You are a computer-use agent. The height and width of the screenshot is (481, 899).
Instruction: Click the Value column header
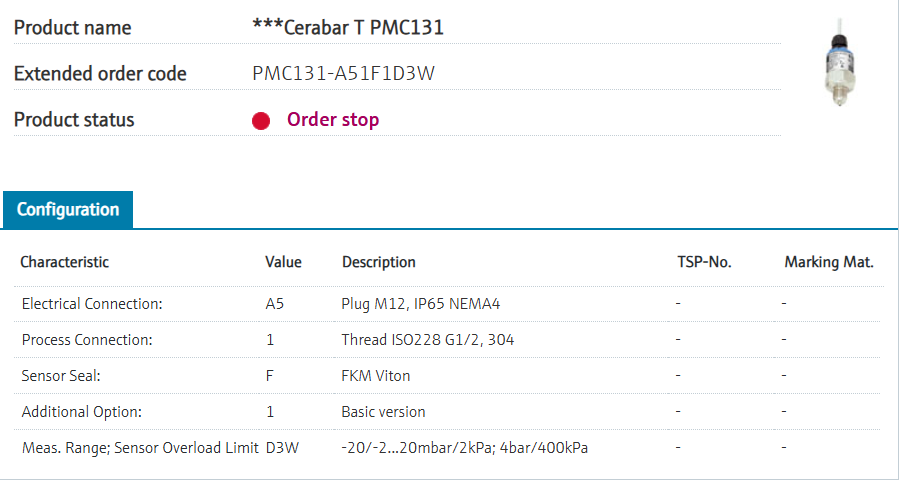[x=283, y=262]
